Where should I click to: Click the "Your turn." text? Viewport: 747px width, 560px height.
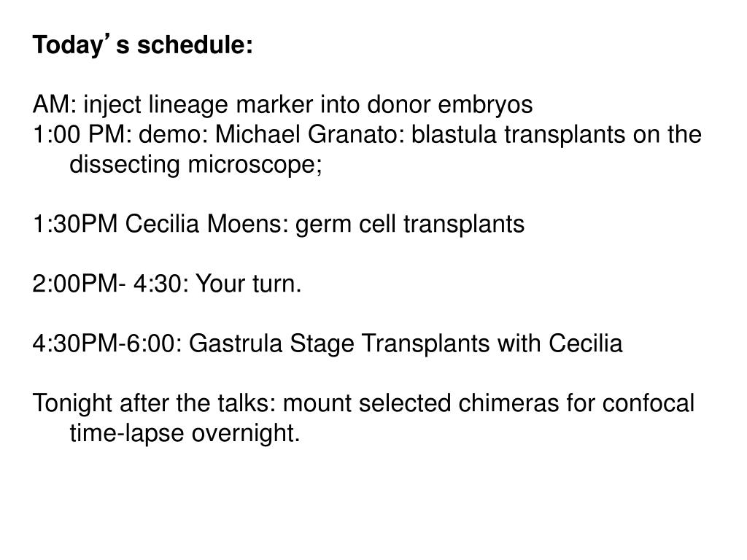click(x=249, y=284)
